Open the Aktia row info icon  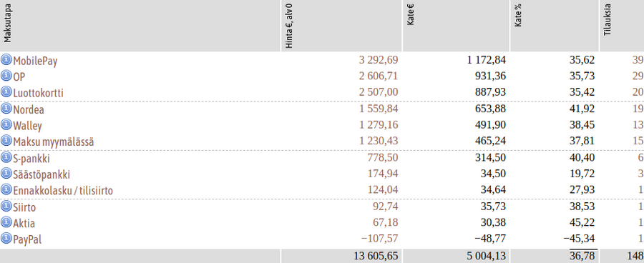(x=6, y=222)
